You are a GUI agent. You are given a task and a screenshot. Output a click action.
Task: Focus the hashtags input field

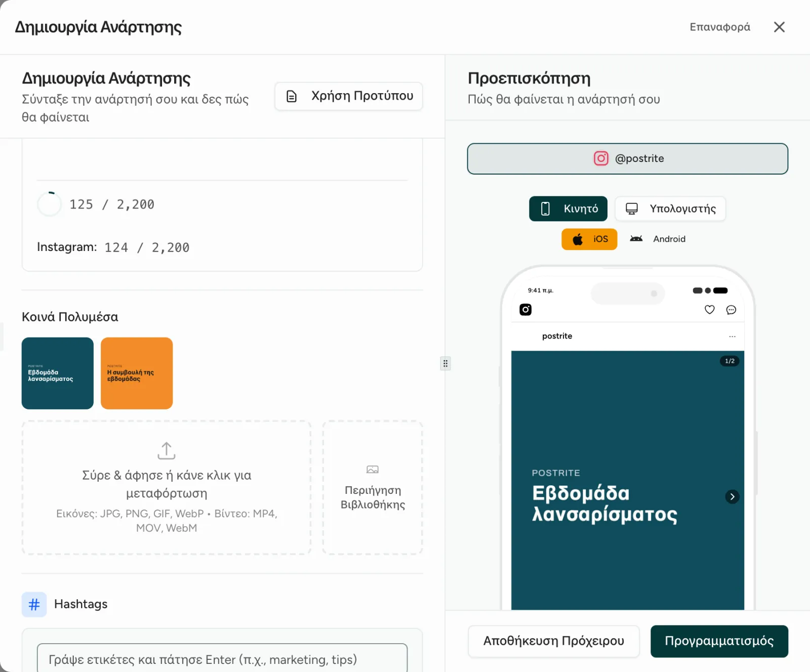[x=222, y=659]
